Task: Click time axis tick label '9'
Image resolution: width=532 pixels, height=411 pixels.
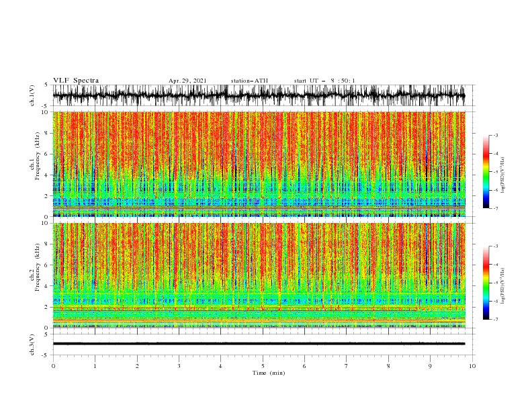Action: pyautogui.click(x=430, y=366)
